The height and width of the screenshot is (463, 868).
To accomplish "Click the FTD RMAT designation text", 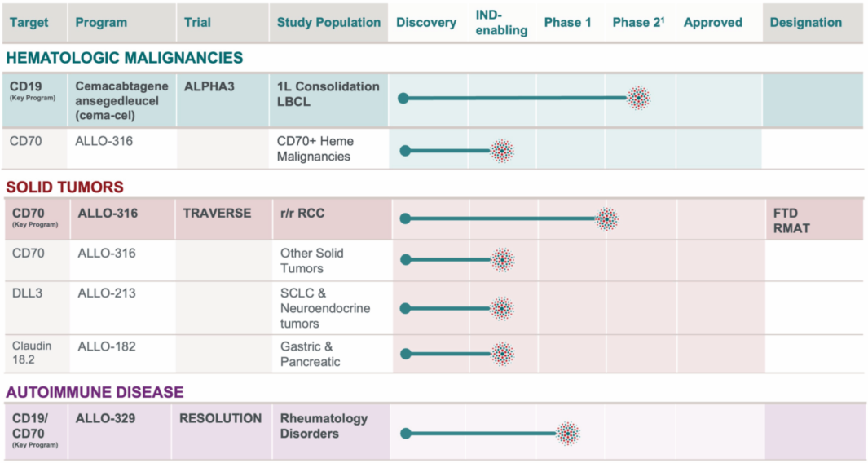I will pyautogui.click(x=791, y=220).
